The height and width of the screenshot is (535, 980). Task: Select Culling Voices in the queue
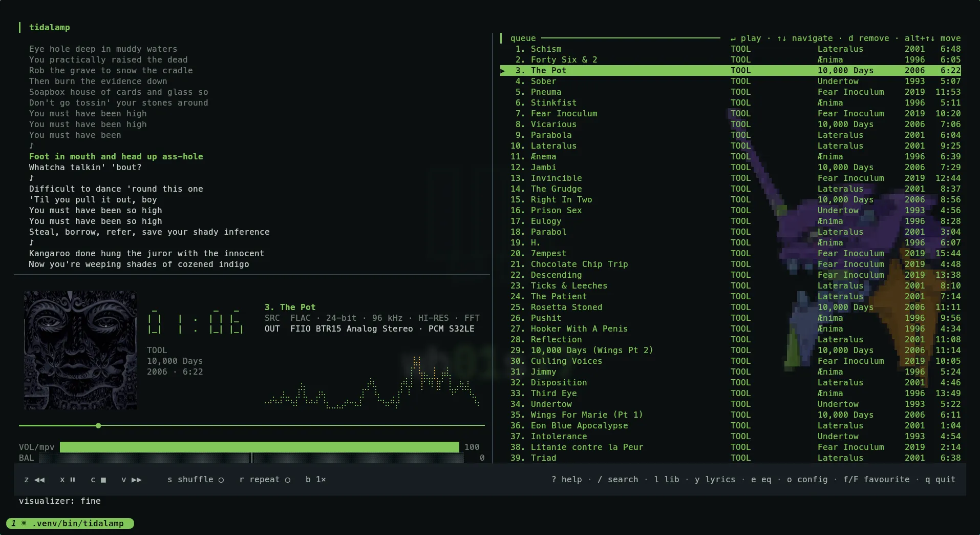tap(731, 361)
